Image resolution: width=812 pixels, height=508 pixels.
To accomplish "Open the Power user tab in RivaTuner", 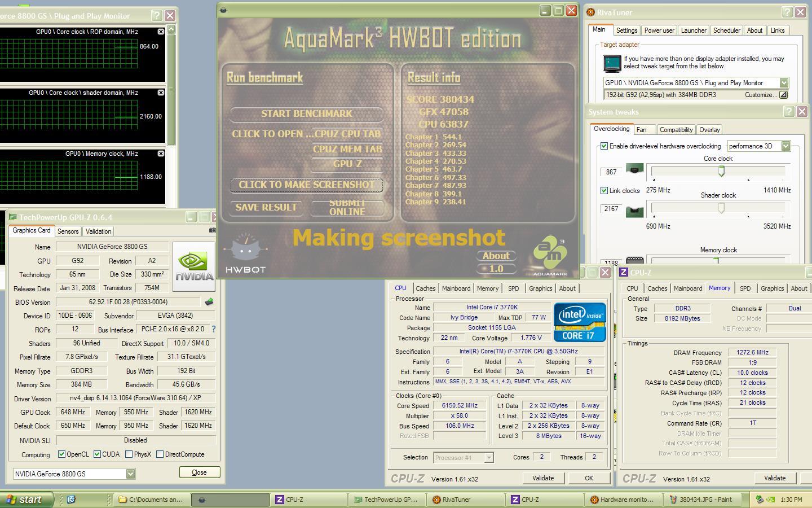I will click(659, 30).
